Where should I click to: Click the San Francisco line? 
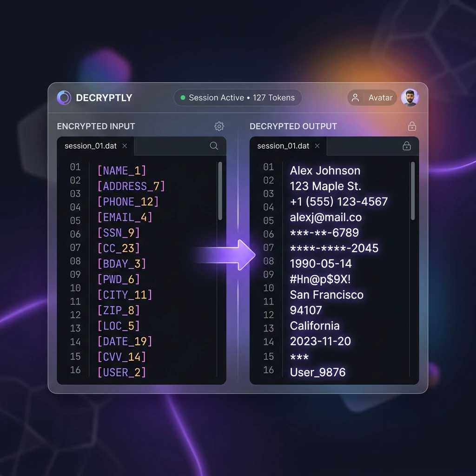327,295
